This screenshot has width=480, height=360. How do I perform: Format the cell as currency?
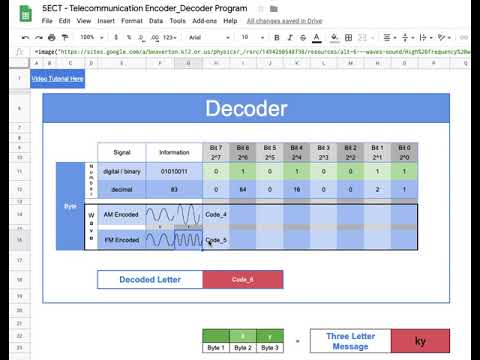coord(116,37)
